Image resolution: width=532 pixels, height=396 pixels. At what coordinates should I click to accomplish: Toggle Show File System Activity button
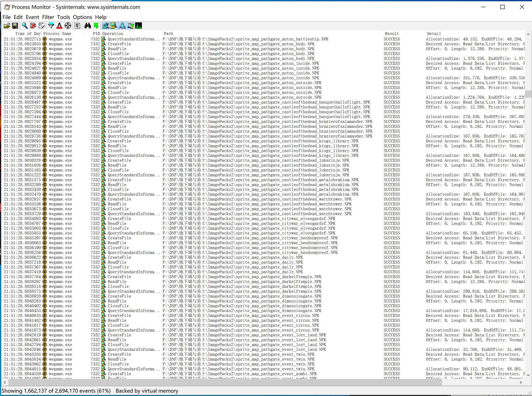pos(114,26)
